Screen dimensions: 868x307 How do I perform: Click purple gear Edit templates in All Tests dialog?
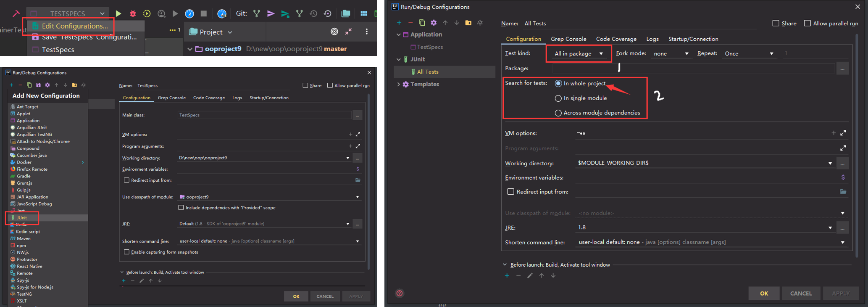tap(434, 23)
